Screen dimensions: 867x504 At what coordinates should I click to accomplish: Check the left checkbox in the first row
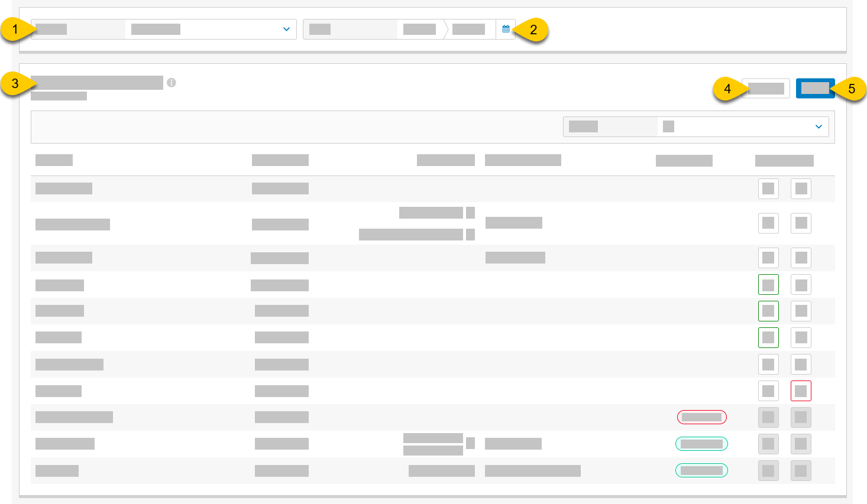[768, 188]
